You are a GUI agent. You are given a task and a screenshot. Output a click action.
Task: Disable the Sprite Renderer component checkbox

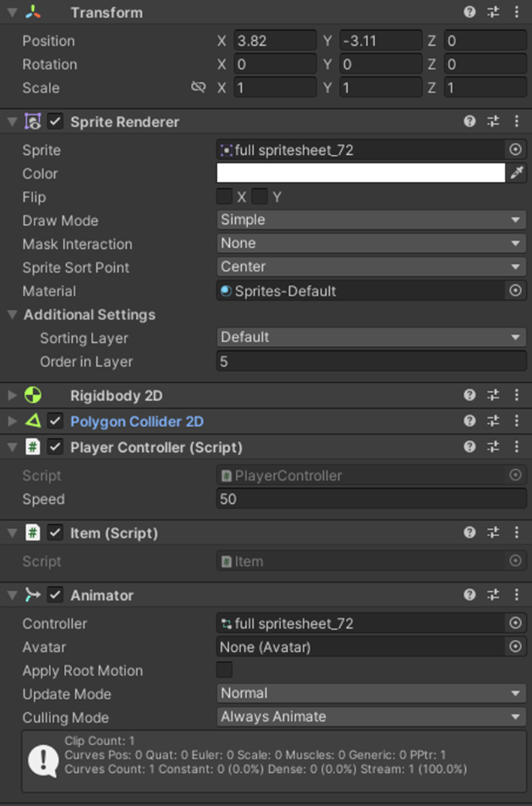click(x=55, y=121)
